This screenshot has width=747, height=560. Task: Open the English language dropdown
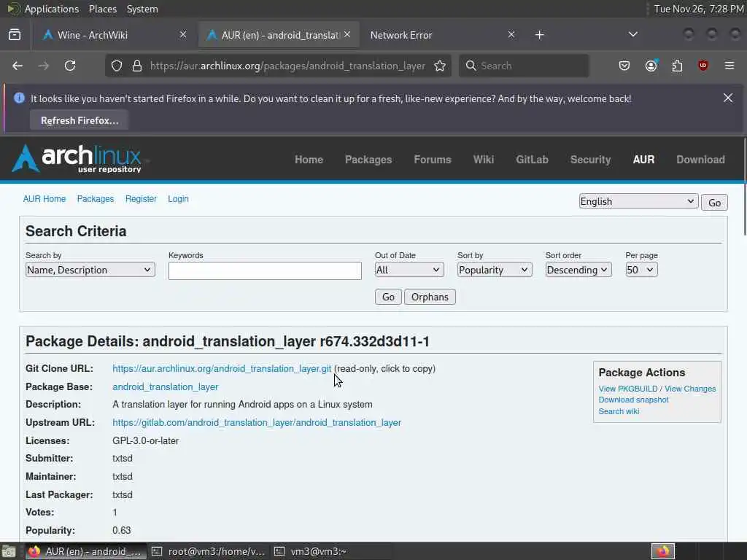[x=638, y=201]
